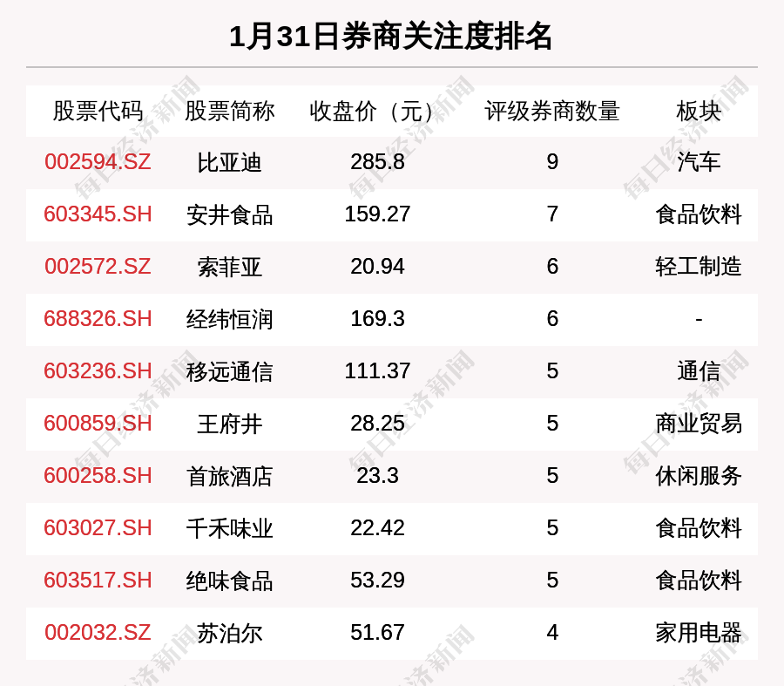Screen dimensions: 784x686
Task: Open stock code 603236.SH
Action: click(98, 371)
